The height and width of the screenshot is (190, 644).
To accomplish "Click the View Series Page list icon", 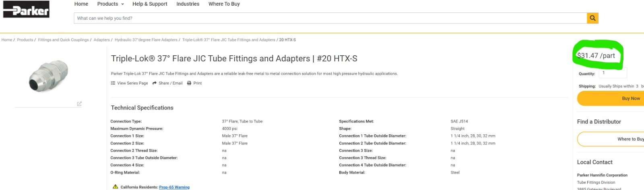I will pyautogui.click(x=113, y=83).
